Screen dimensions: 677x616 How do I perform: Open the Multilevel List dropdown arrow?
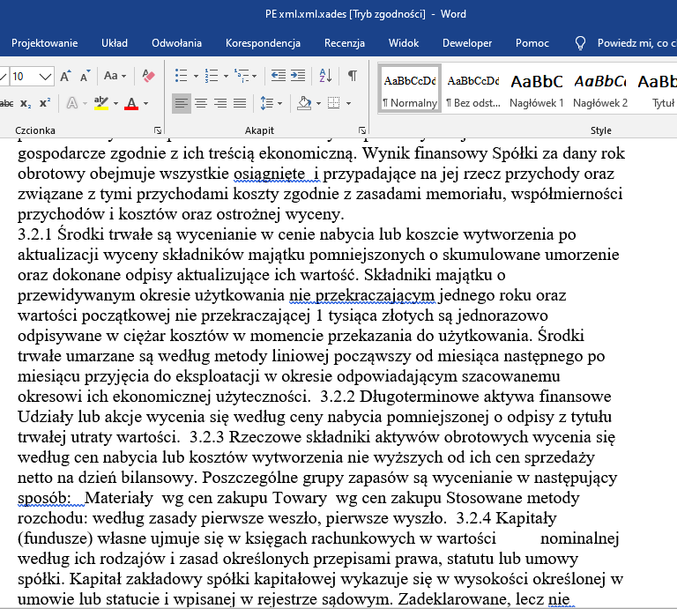pyautogui.click(x=255, y=77)
